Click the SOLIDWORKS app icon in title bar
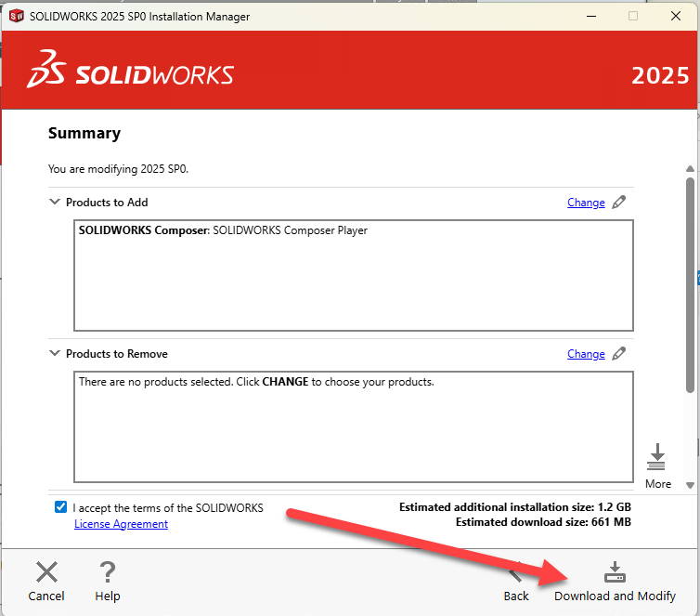The width and height of the screenshot is (700, 616). click(x=17, y=16)
